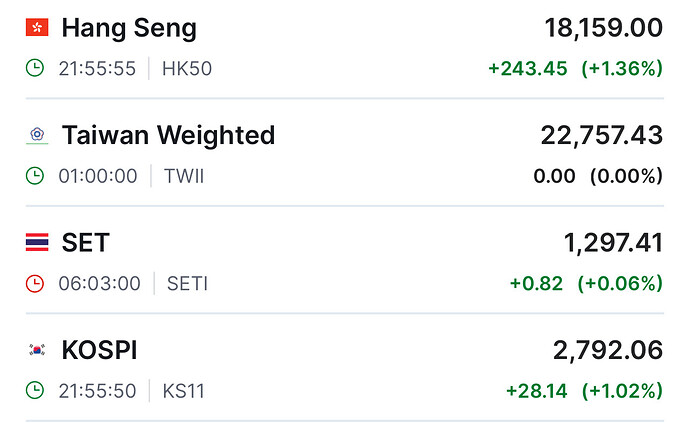Click the red clock in SET row
Image resolution: width=690 pixels, height=423 pixels.
tap(35, 284)
